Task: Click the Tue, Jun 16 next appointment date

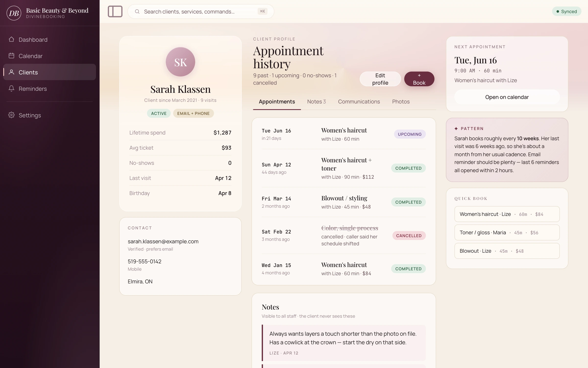Action: click(x=476, y=60)
